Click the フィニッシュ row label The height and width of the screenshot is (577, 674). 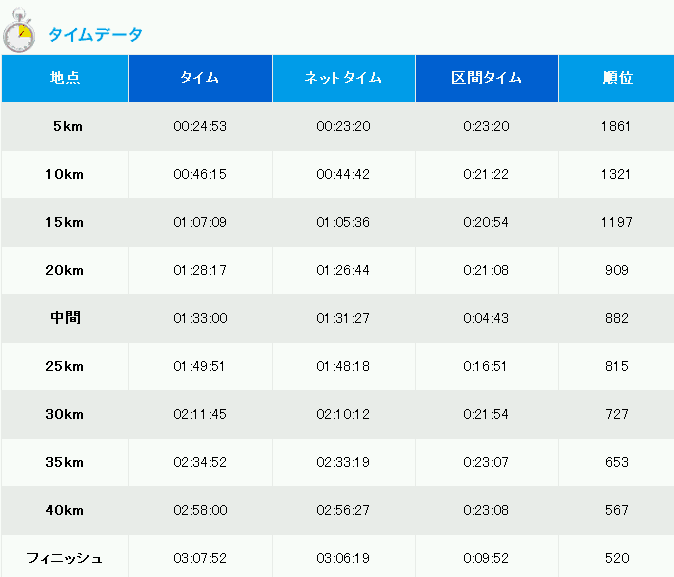pyautogui.click(x=64, y=559)
